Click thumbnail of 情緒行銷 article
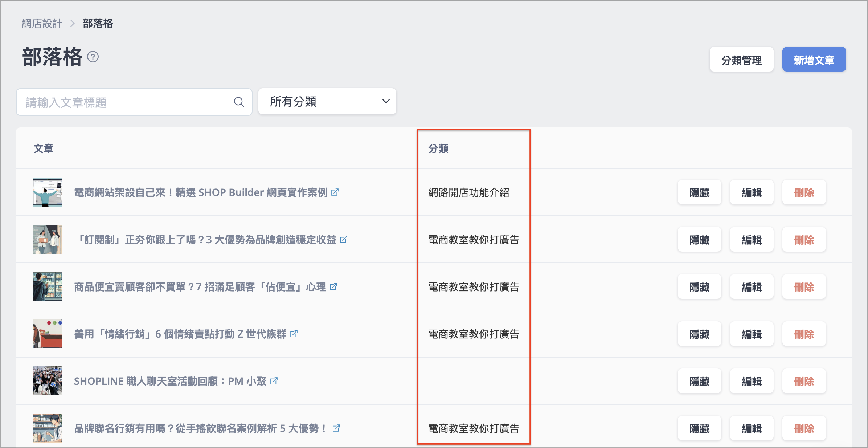This screenshot has height=448, width=868. tap(48, 334)
